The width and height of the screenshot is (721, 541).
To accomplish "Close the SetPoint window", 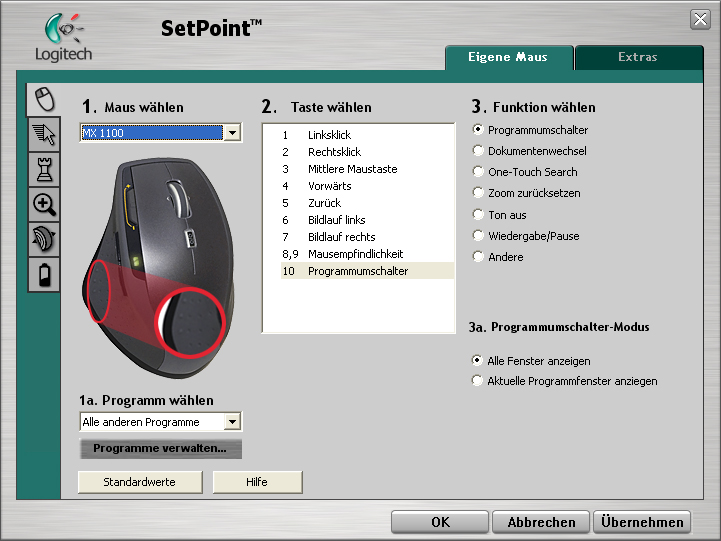I will [700, 19].
